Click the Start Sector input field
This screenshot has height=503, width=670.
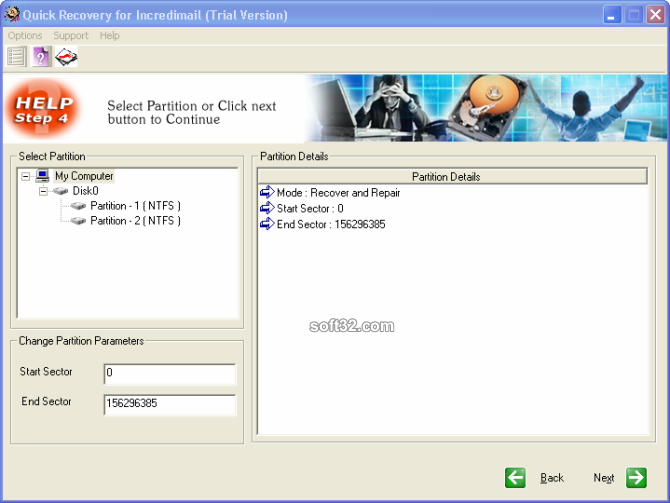coord(170,374)
